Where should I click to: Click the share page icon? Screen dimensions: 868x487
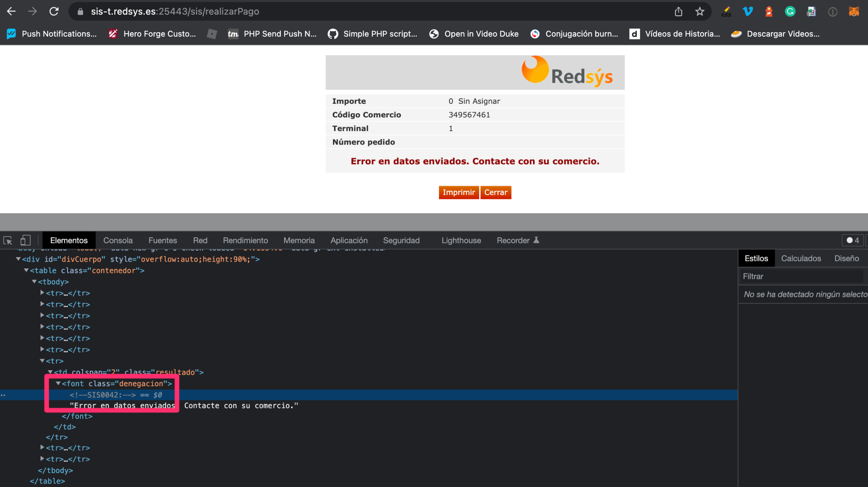(678, 12)
